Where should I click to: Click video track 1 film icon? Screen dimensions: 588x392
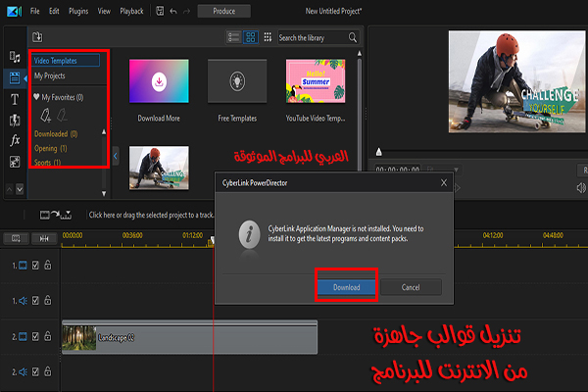23,266
